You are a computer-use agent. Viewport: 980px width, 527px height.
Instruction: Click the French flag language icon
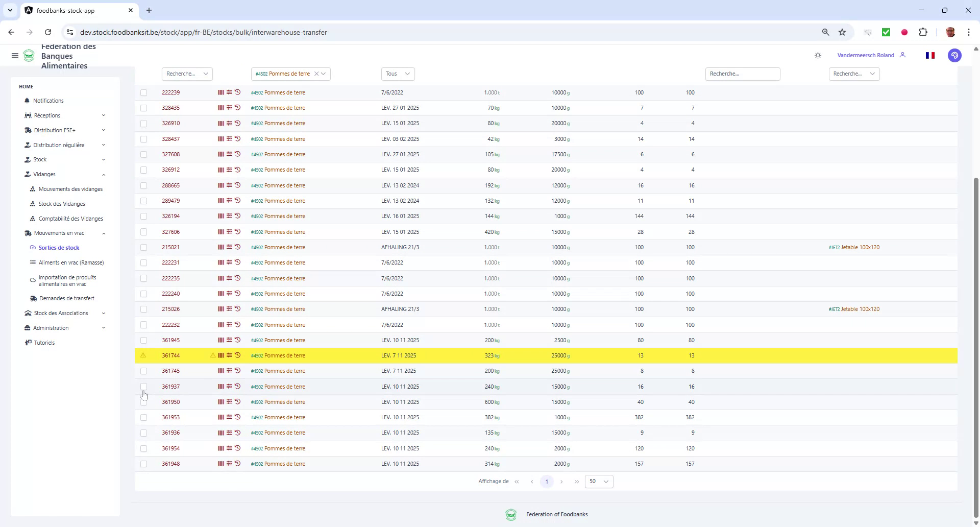(930, 55)
